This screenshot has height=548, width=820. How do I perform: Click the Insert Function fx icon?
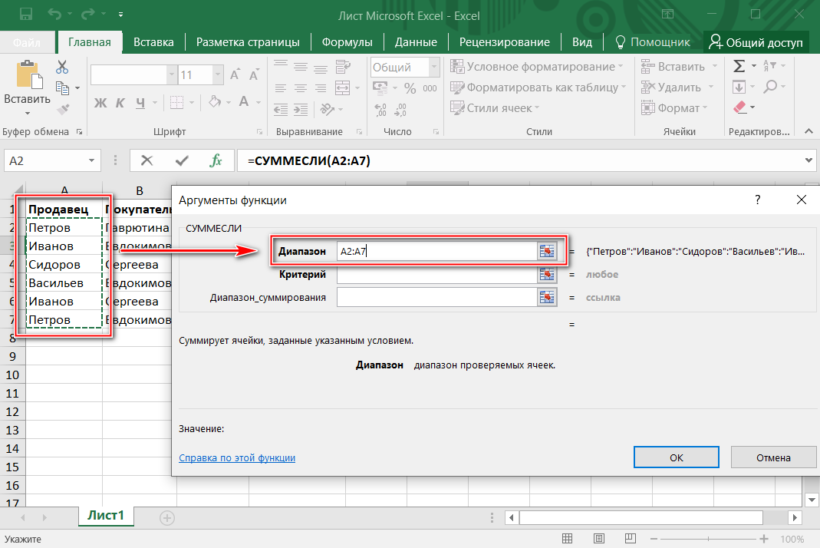pos(215,161)
